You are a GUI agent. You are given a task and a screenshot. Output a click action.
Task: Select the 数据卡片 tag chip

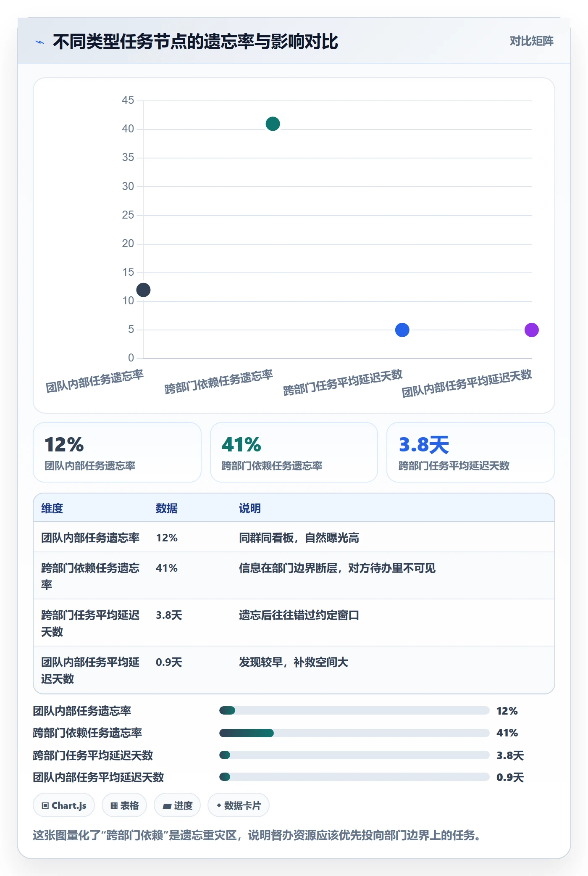coord(239,805)
